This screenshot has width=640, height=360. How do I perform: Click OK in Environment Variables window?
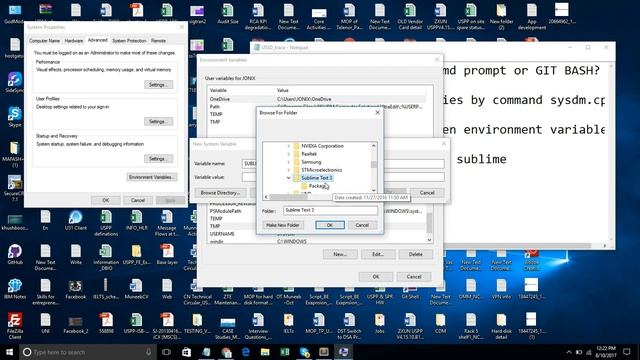point(376,277)
